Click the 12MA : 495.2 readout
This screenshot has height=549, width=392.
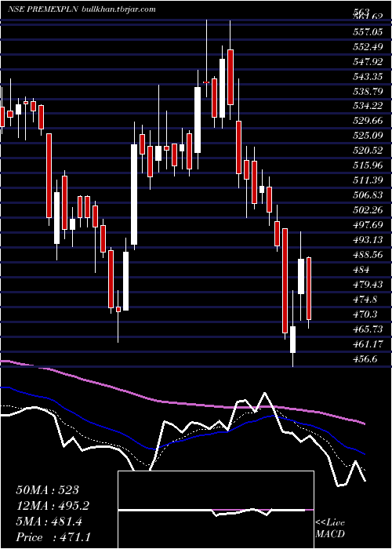click(53, 506)
